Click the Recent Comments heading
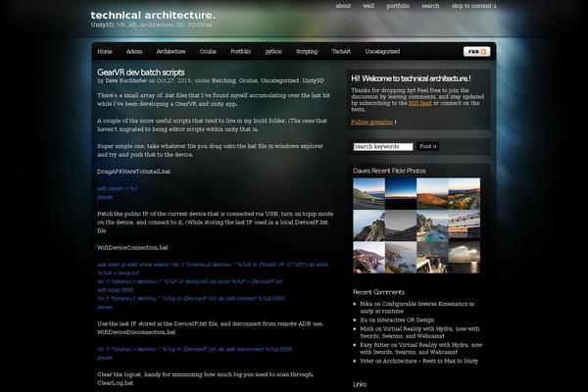Screen dimensions: 588x392 (378, 292)
